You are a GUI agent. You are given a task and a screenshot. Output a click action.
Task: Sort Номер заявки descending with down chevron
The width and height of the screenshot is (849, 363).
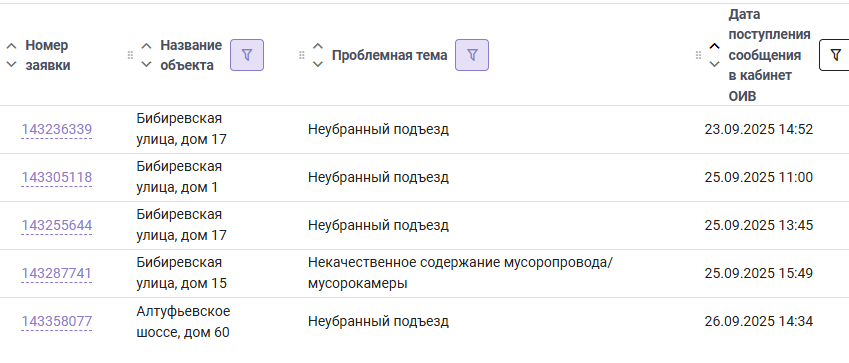[x=11, y=64]
